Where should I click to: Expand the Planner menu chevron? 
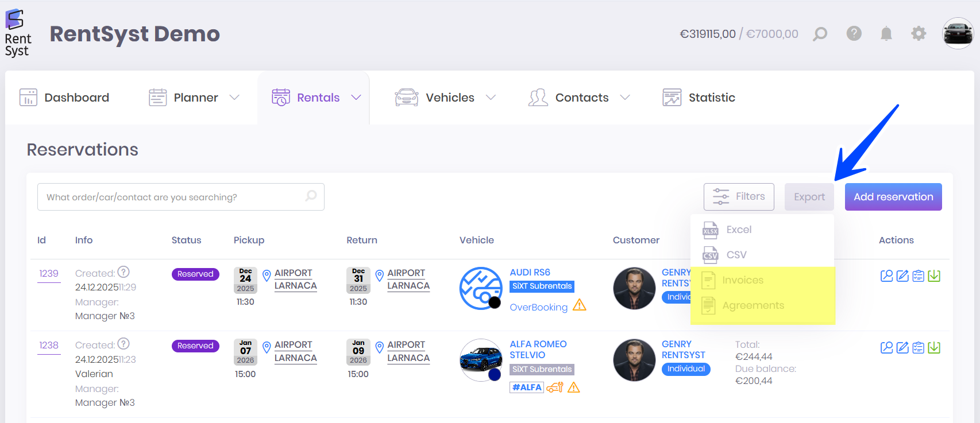(234, 98)
